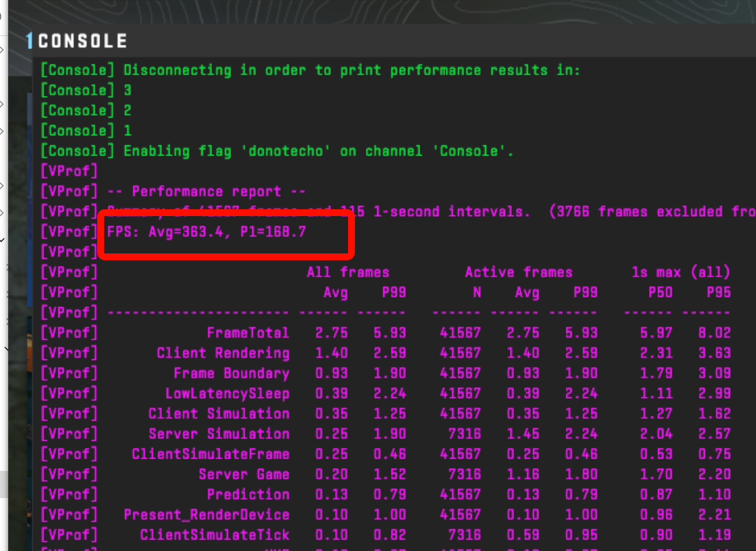Image resolution: width=756 pixels, height=551 pixels.
Task: Select the ClientSimulateFrame row label
Action: pos(210,454)
